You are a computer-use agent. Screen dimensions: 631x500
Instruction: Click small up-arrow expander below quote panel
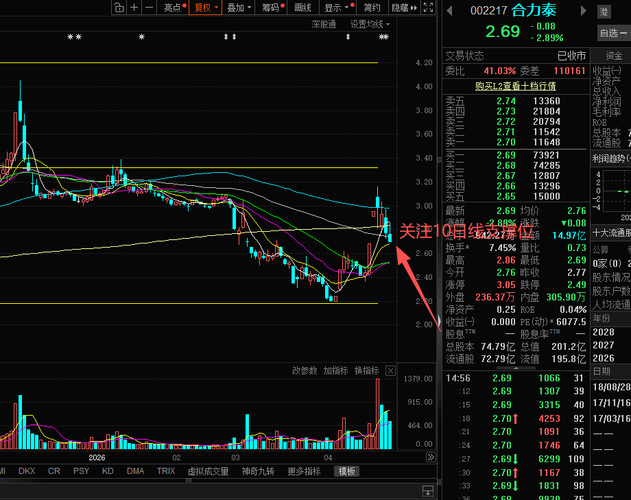pos(516,368)
